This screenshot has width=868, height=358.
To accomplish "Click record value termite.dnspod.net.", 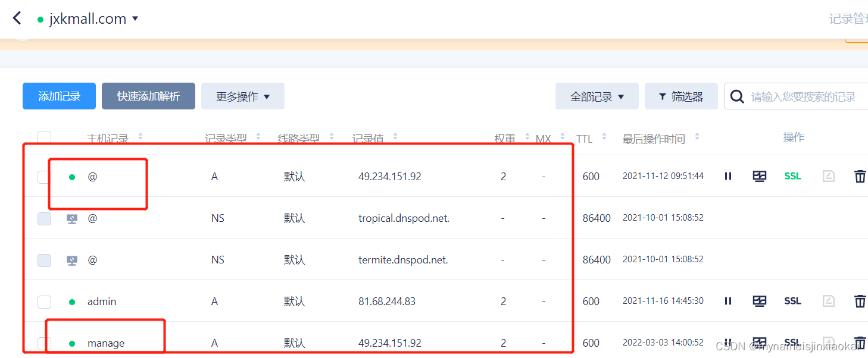I will tap(403, 260).
